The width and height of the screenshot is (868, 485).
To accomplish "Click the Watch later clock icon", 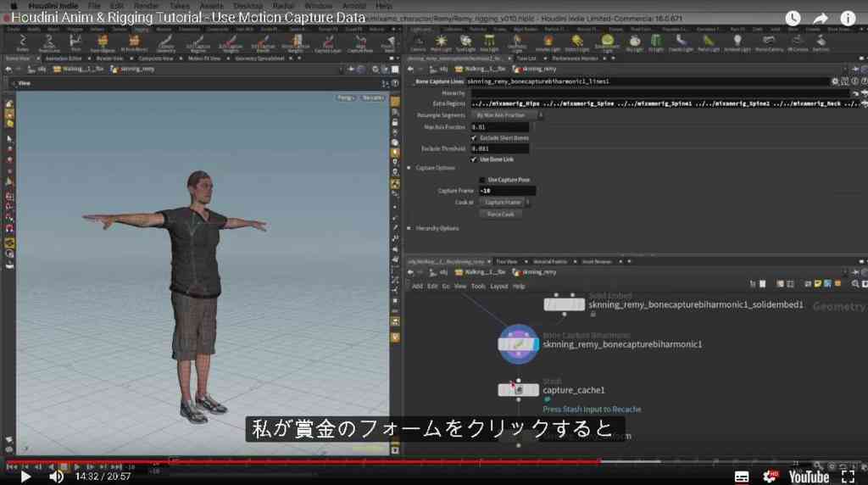I will click(793, 19).
